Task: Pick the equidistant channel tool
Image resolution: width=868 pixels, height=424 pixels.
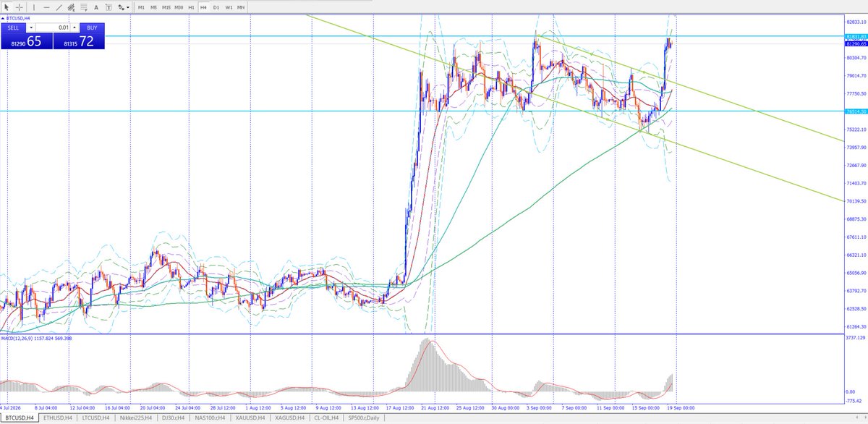Action: [71, 7]
